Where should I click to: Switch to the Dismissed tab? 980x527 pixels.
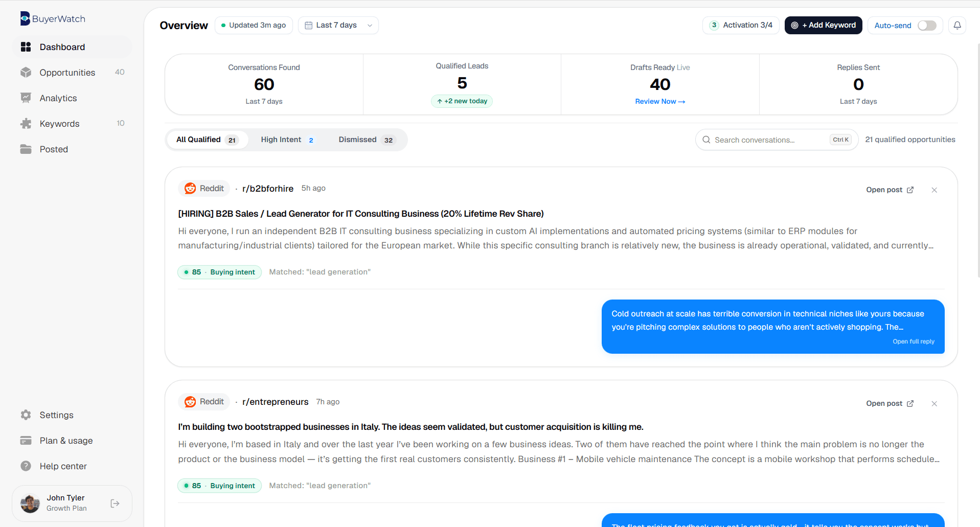tap(367, 140)
